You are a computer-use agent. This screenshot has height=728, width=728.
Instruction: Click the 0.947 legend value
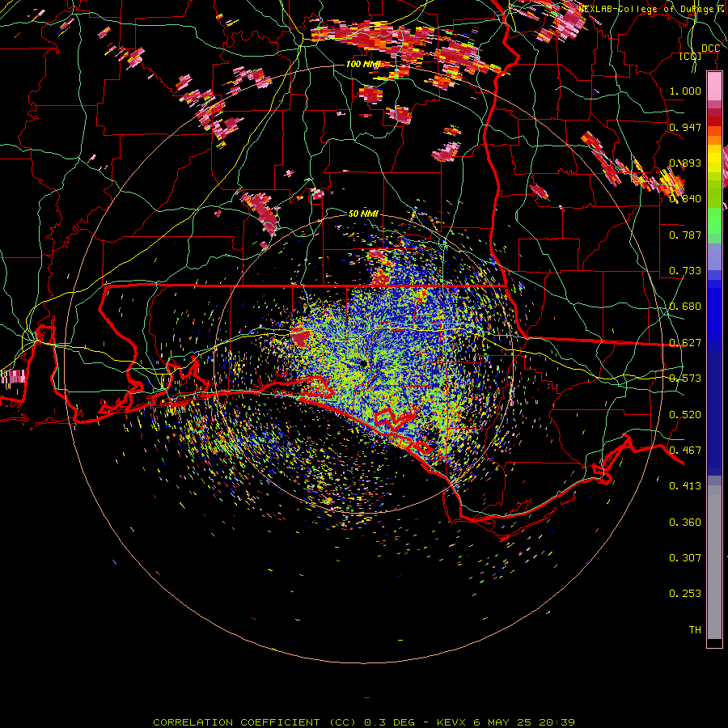(685, 127)
